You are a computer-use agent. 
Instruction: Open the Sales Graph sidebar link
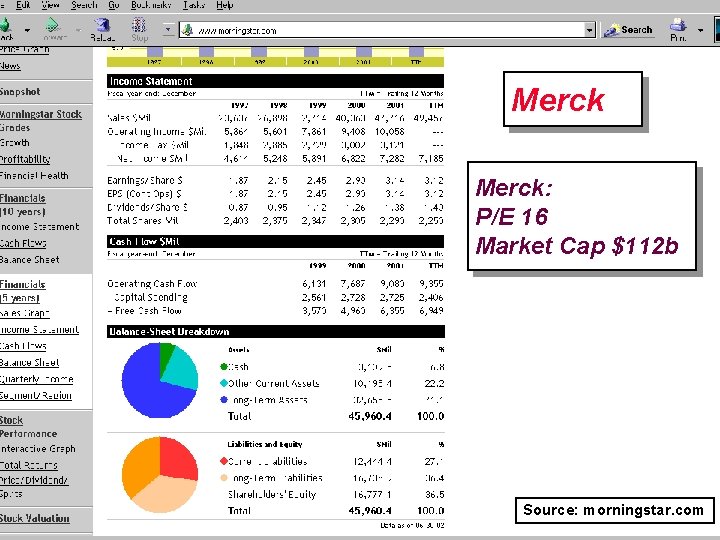coord(24,313)
